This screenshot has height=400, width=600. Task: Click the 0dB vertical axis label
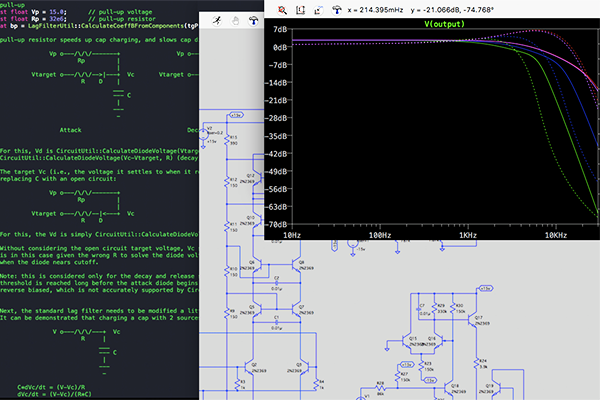coord(280,47)
